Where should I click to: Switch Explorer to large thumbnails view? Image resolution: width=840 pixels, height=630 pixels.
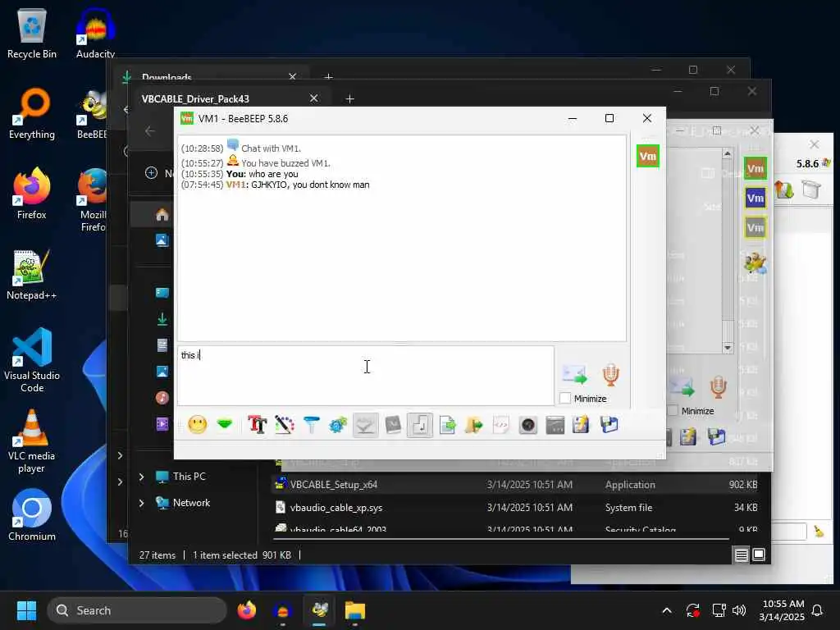click(759, 555)
